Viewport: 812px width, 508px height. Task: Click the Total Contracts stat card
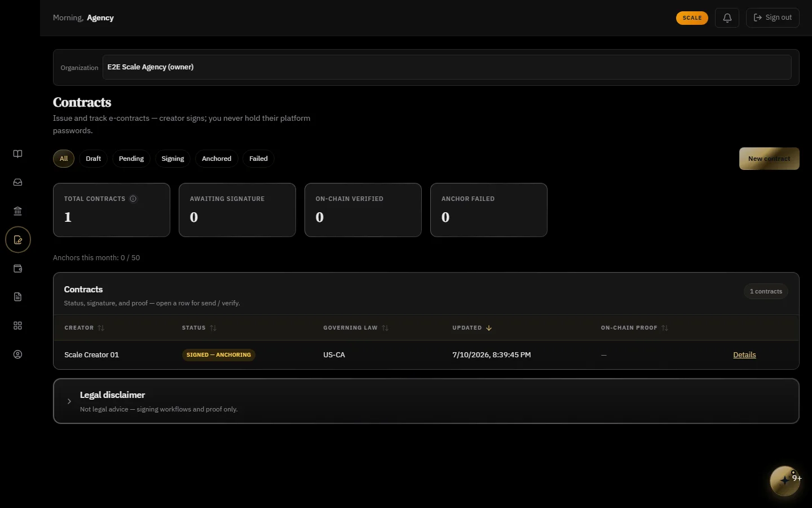click(112, 210)
